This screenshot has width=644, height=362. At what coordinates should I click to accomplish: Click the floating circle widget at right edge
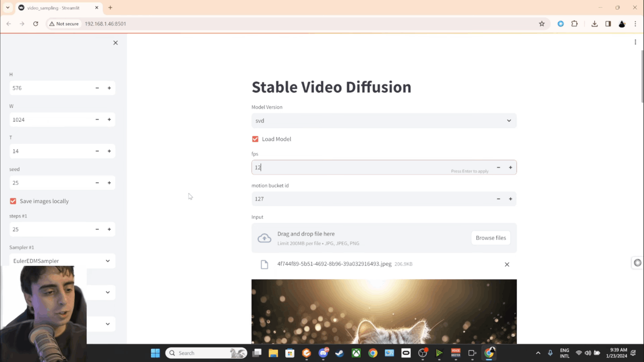click(638, 263)
